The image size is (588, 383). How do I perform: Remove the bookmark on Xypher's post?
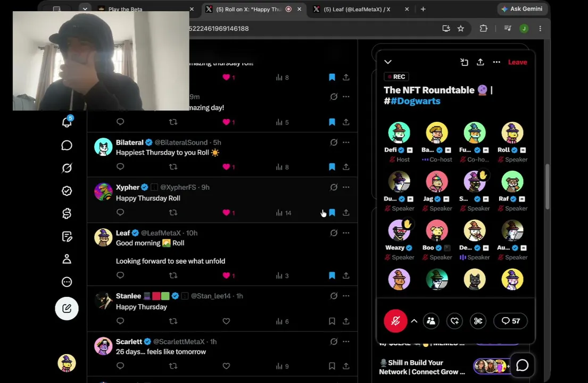[x=332, y=212]
